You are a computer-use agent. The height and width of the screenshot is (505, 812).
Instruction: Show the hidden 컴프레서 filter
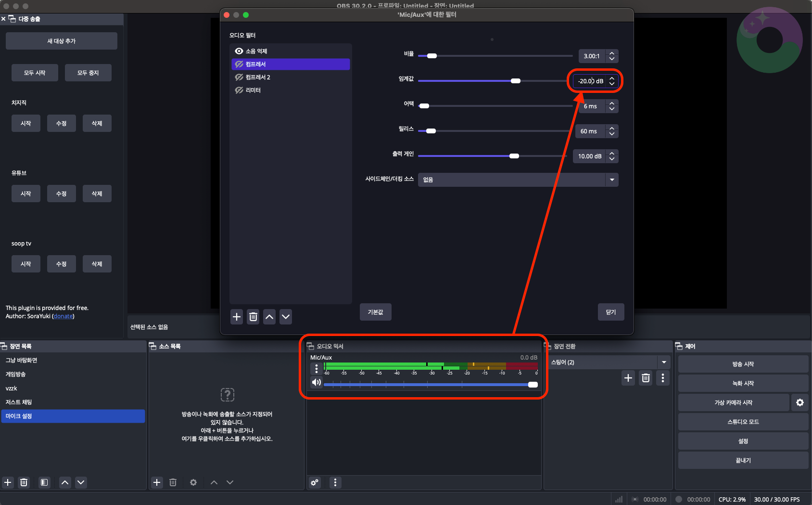[x=239, y=64]
